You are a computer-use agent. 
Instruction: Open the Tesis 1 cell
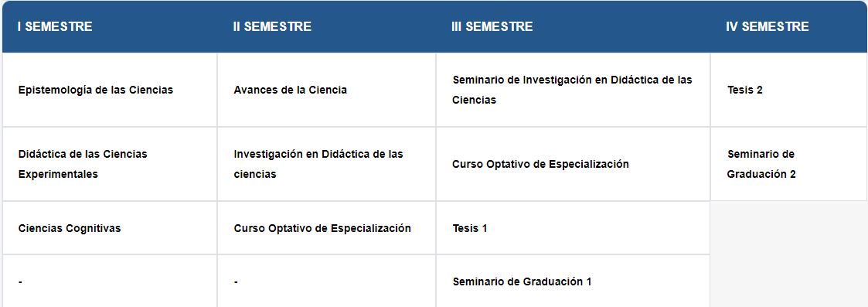pos(469,228)
